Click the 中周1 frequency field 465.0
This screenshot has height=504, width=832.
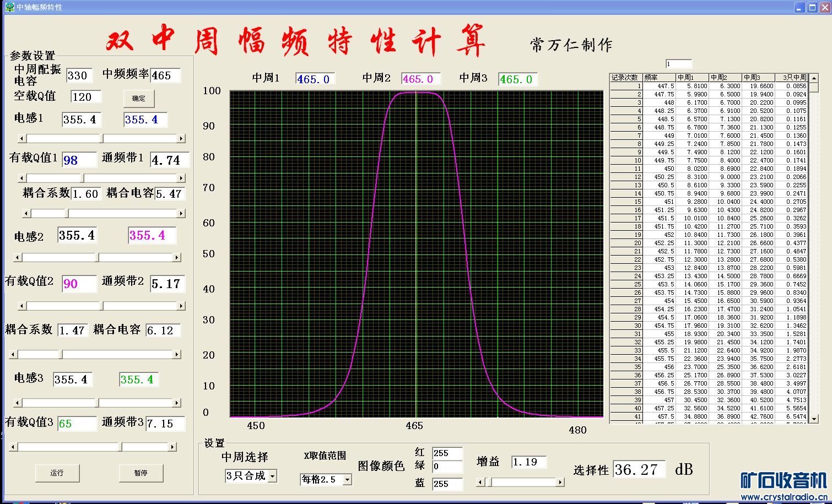pyautogui.click(x=315, y=79)
